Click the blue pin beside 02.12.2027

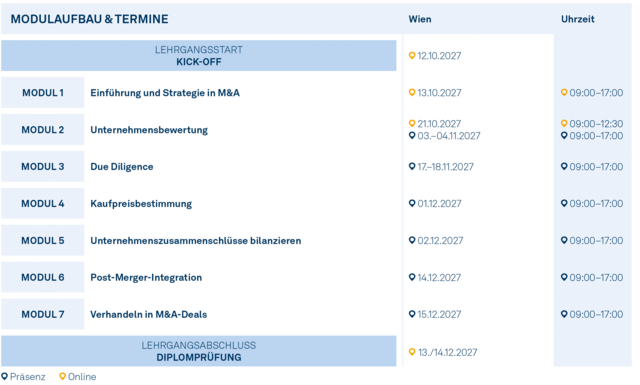[412, 240]
